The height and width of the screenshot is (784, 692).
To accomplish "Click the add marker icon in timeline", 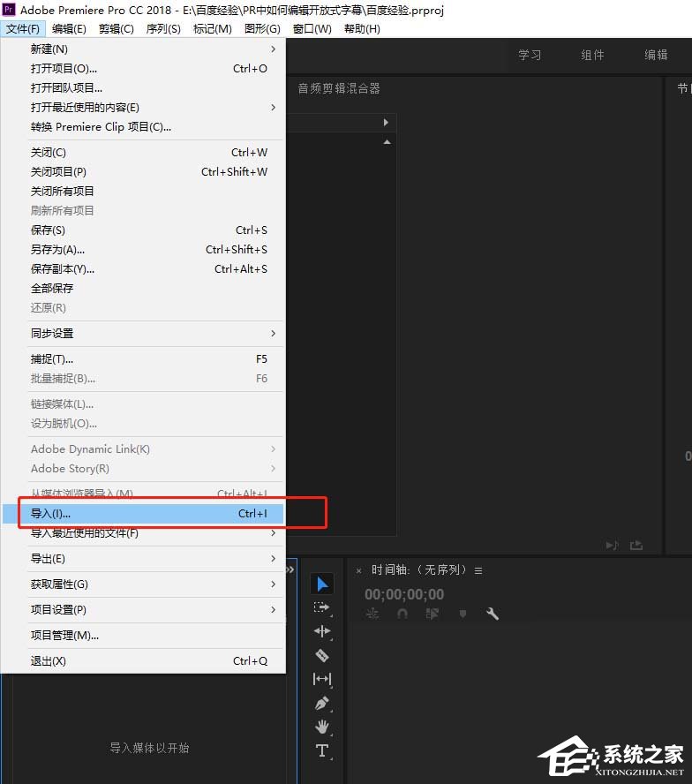I will pos(463,614).
